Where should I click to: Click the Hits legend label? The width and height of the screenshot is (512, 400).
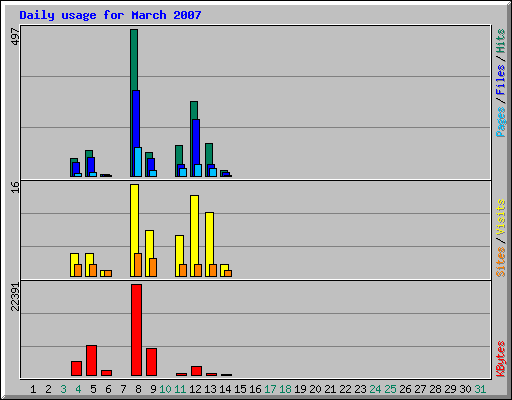pos(501,41)
